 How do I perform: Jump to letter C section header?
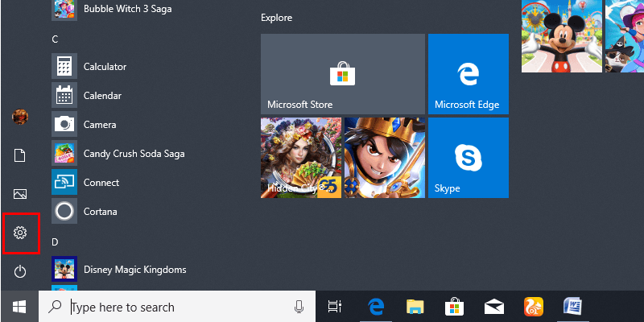[x=55, y=39]
